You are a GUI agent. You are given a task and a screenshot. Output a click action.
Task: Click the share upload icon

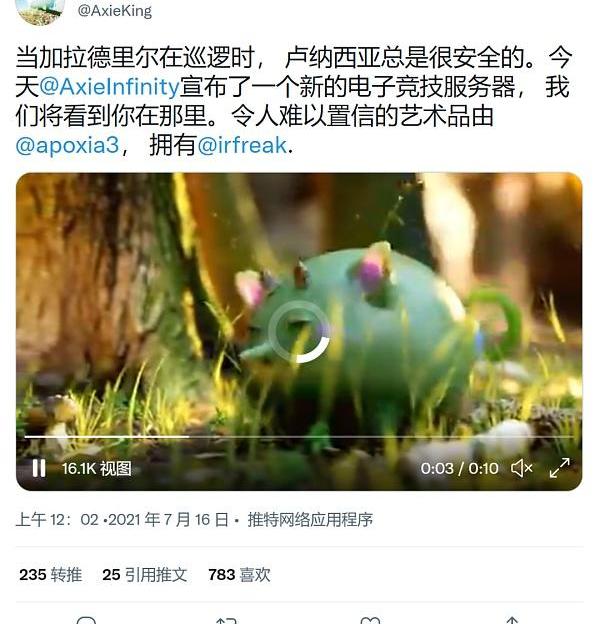click(512, 620)
